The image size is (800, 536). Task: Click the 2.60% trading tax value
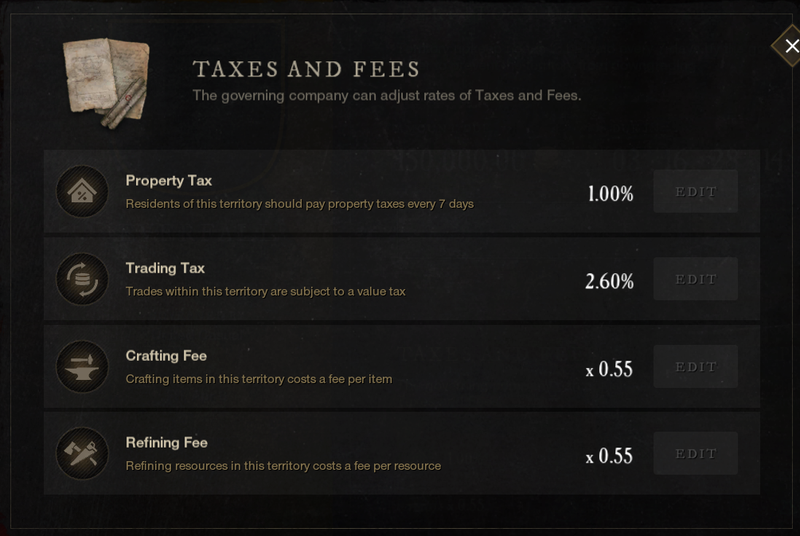coord(609,281)
